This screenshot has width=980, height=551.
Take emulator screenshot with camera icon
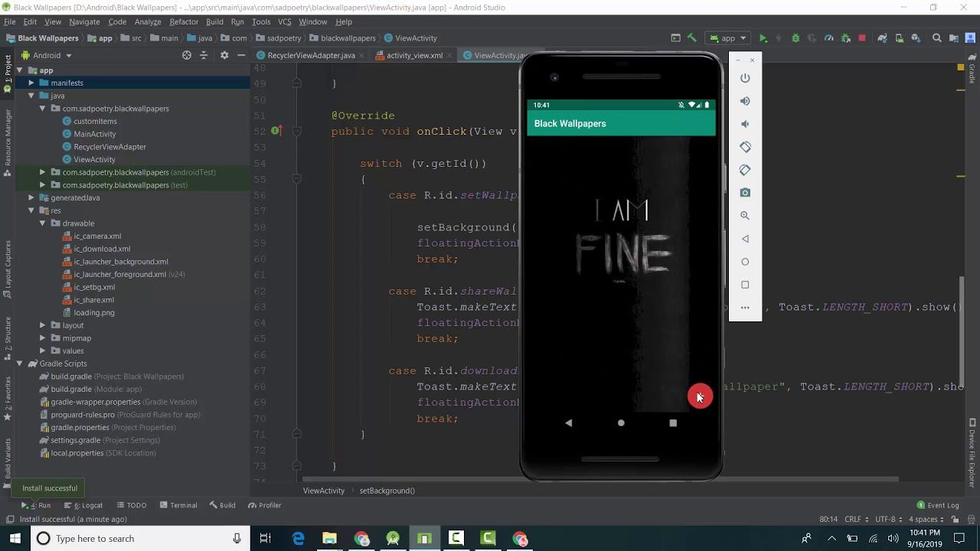point(745,193)
